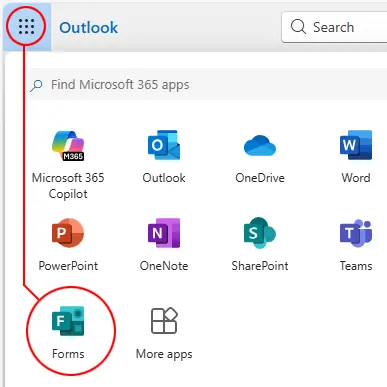Click the Outlook Search box
The image size is (387, 387).
pyautogui.click(x=334, y=27)
